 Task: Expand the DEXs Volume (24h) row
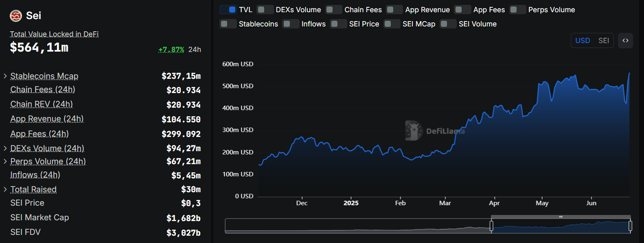(5, 148)
